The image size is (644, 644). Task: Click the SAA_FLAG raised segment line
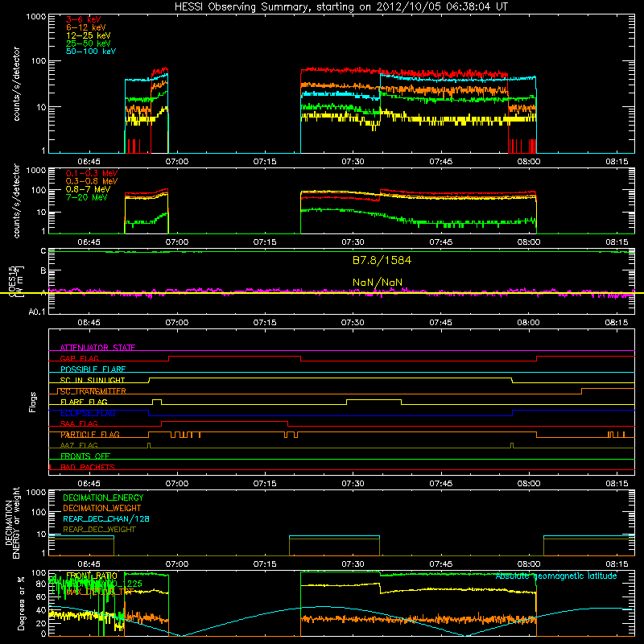225,421
